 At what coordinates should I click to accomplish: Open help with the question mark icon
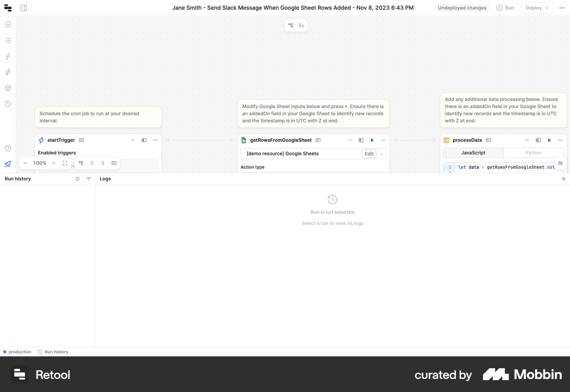(8, 148)
